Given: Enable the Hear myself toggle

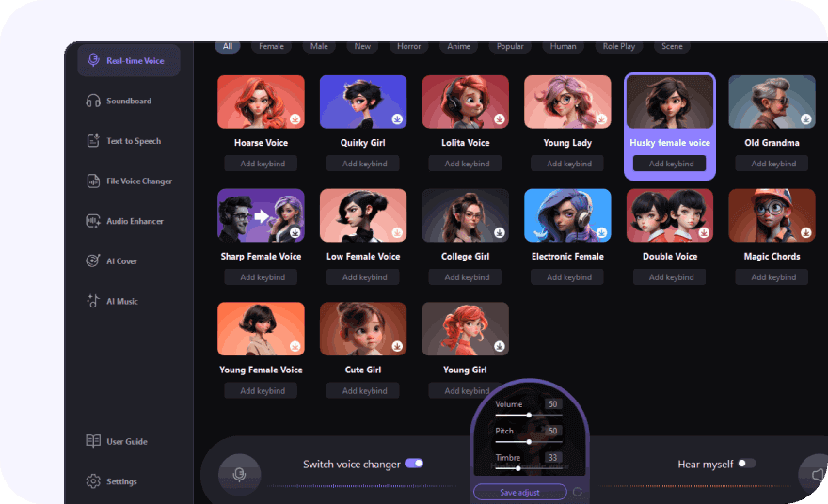Looking at the screenshot, I should (x=746, y=464).
